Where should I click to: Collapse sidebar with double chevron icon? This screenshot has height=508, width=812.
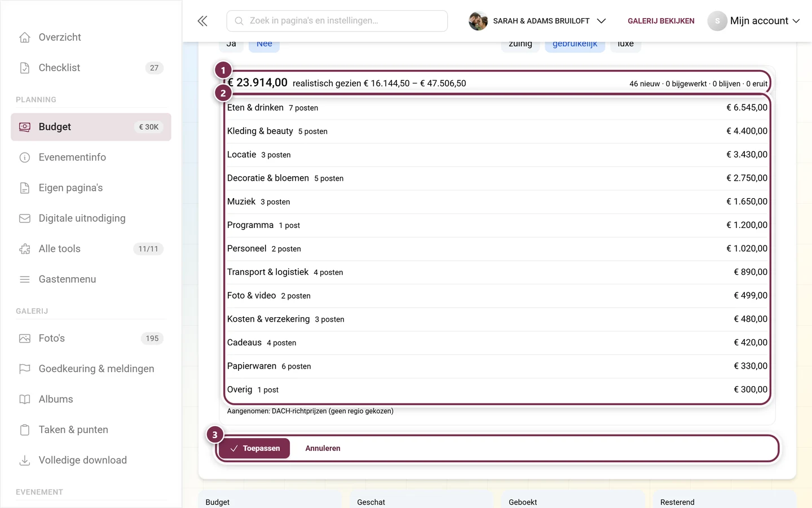tap(202, 21)
